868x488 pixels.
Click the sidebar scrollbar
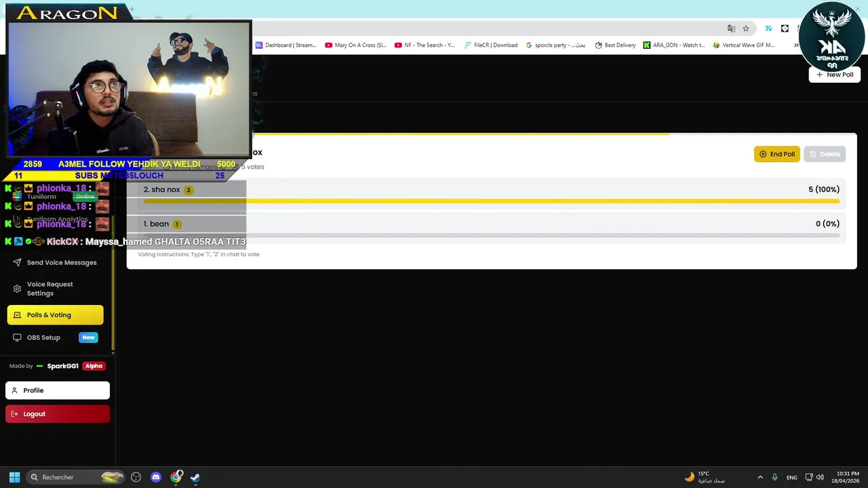[113, 285]
